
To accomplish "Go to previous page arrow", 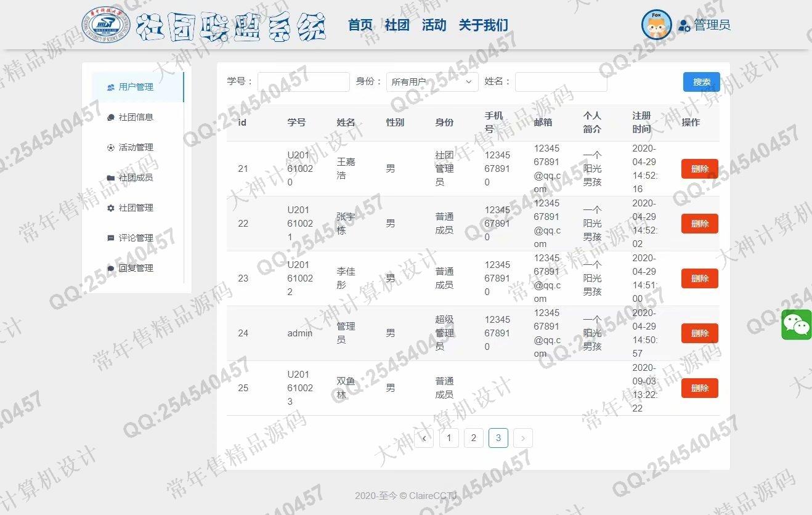I will tap(424, 438).
